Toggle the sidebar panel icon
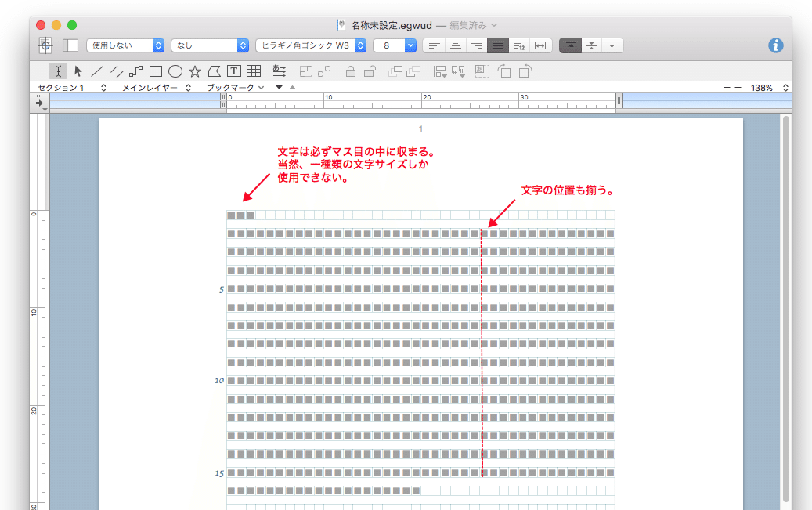The height and width of the screenshot is (510, 812). tap(70, 45)
